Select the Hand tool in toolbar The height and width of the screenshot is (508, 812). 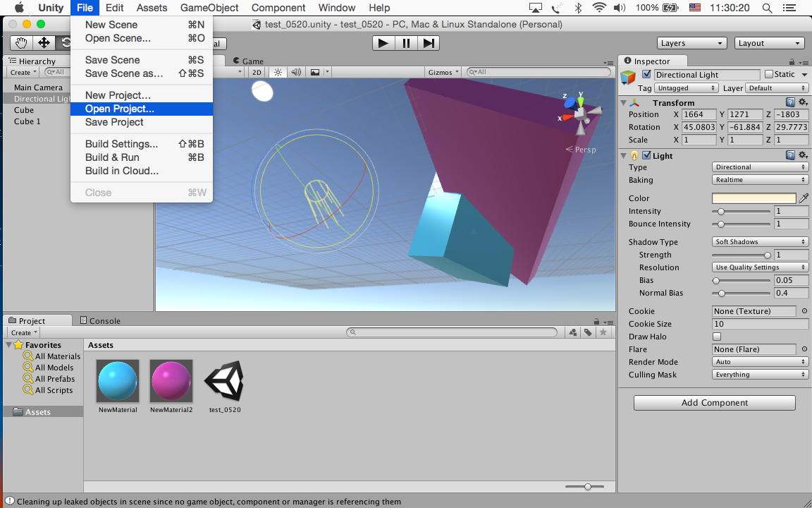[21, 42]
